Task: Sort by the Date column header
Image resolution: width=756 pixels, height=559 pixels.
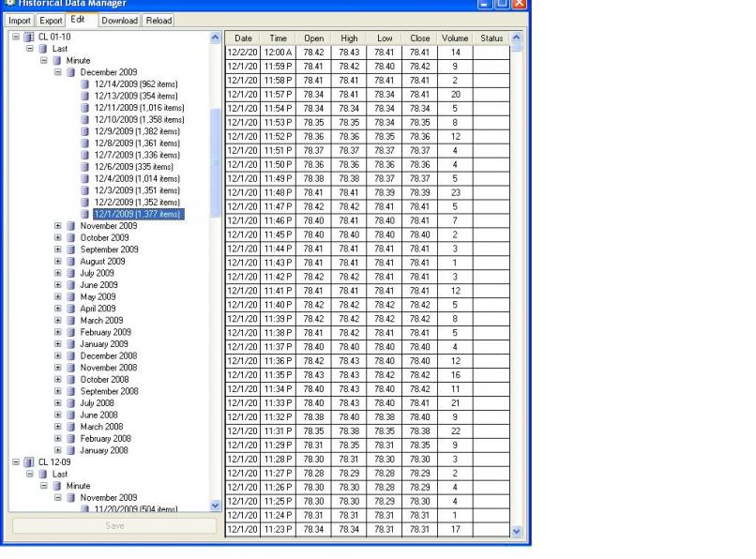Action: coord(243,38)
